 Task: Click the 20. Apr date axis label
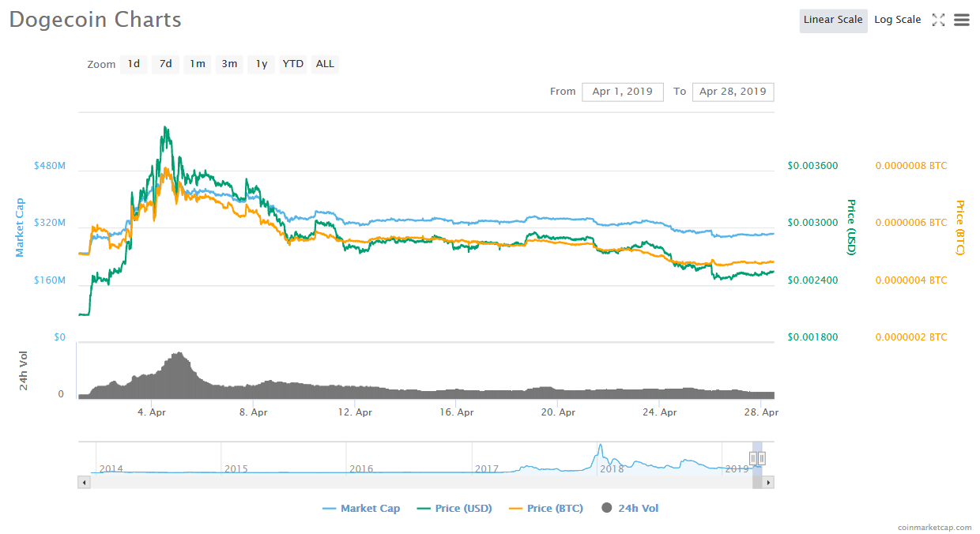coord(558,412)
